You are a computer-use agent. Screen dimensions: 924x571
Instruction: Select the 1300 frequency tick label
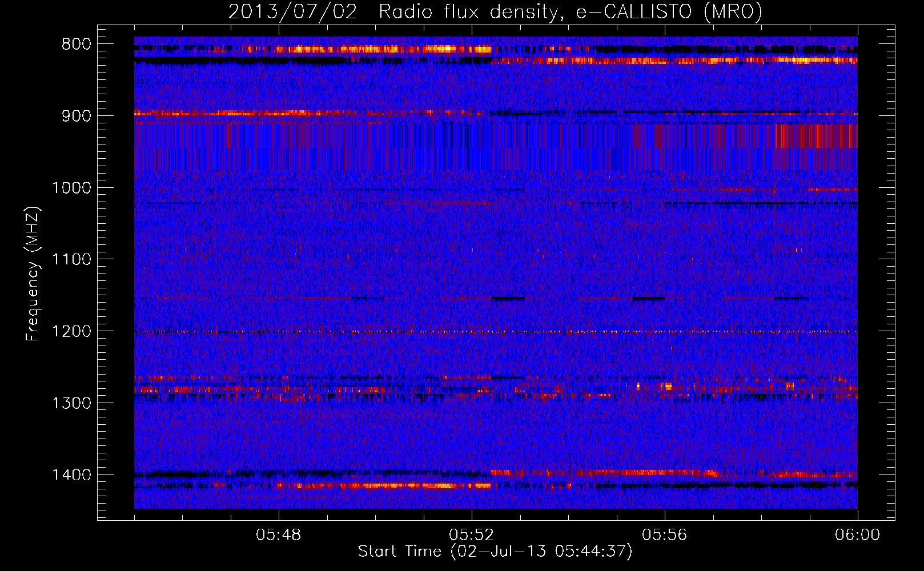[x=71, y=403]
